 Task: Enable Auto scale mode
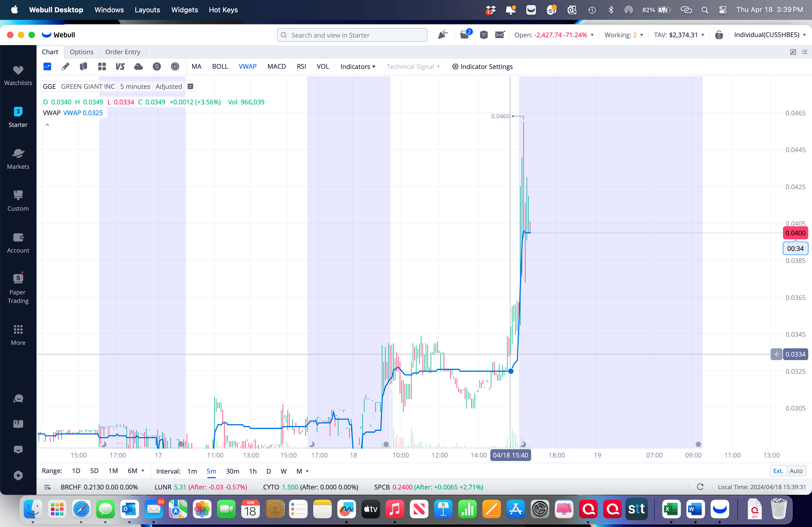pos(796,471)
